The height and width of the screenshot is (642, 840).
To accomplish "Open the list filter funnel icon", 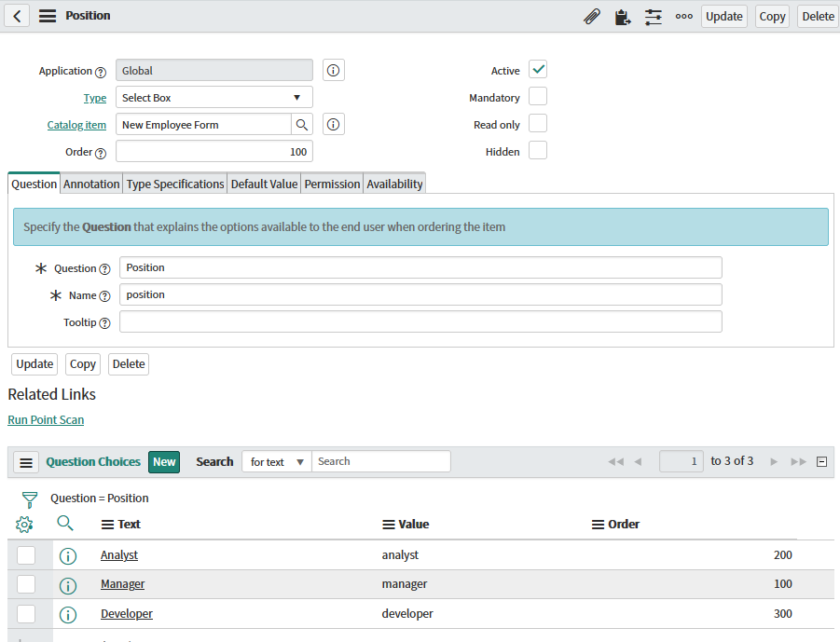I will (30, 499).
